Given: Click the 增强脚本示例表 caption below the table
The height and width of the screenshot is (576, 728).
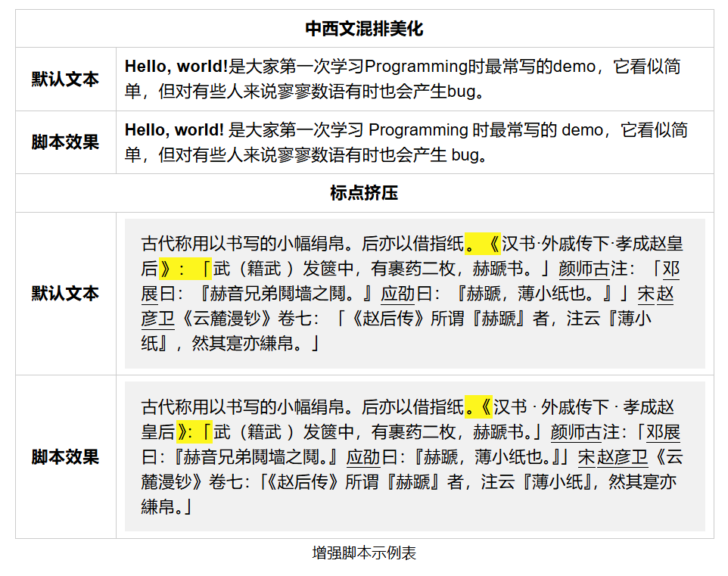Looking at the screenshot, I should pos(364,553).
